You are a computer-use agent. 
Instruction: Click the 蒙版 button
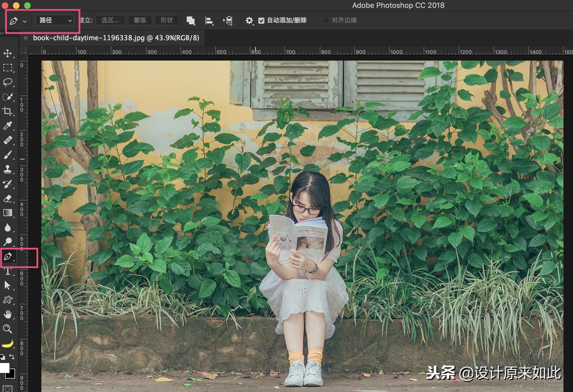pyautogui.click(x=140, y=20)
